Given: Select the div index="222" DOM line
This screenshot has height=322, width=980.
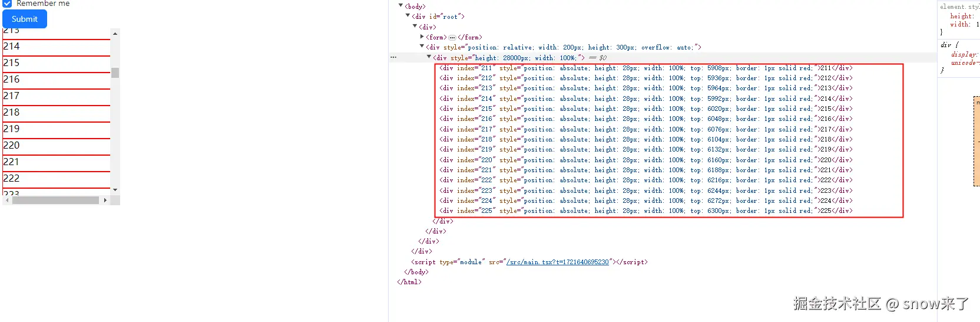Looking at the screenshot, I should pos(645,180).
